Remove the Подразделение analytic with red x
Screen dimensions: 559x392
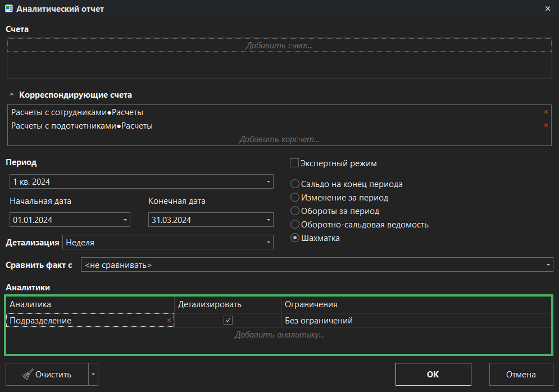(169, 320)
